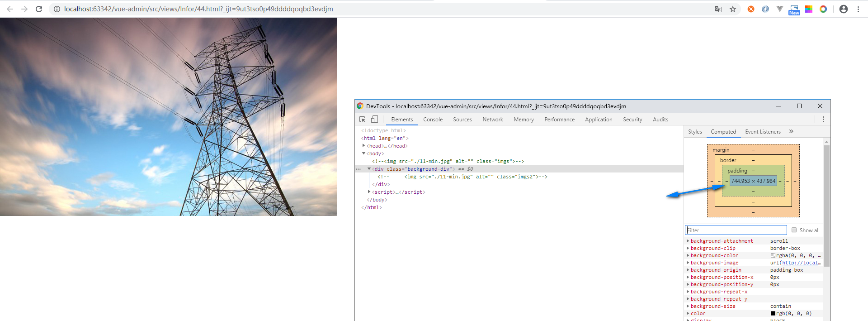The height and width of the screenshot is (321, 868).
Task: Open the Audits panel
Action: click(x=660, y=120)
